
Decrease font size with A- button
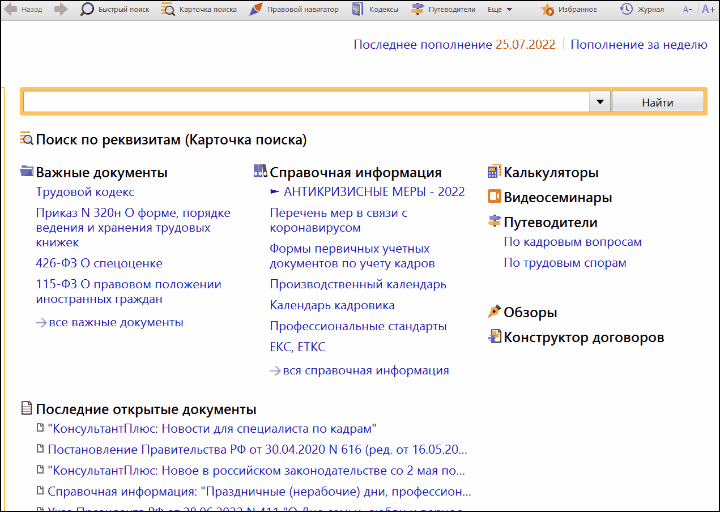coord(687,9)
